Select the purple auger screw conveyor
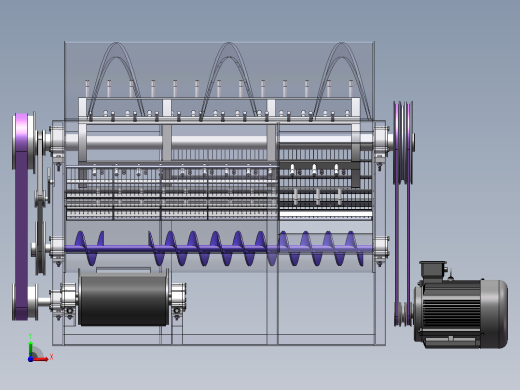The image size is (520, 390). pyautogui.click(x=218, y=249)
